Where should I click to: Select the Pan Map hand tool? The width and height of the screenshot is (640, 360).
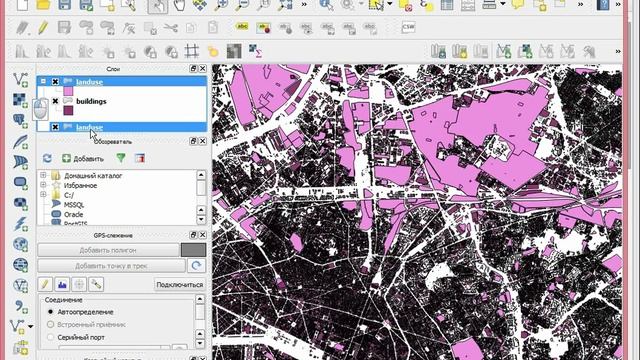pyautogui.click(x=179, y=5)
